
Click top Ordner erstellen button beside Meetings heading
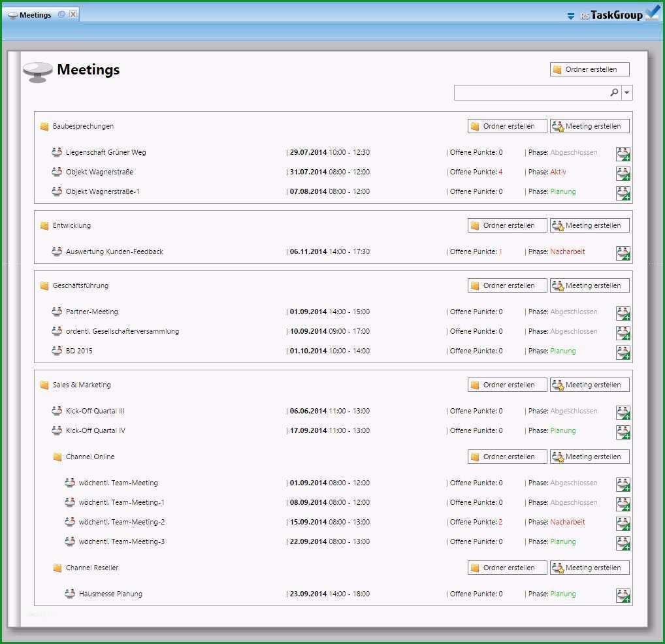pyautogui.click(x=589, y=69)
